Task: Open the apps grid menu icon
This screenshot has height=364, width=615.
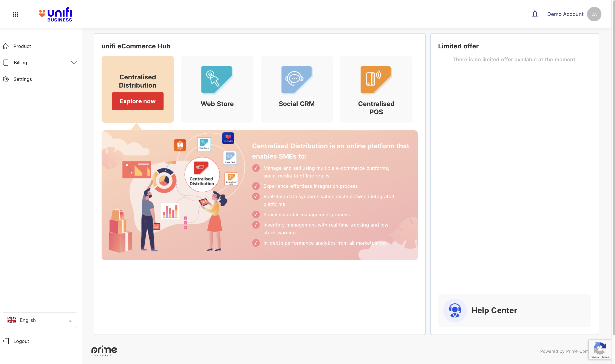Action: 15,14
